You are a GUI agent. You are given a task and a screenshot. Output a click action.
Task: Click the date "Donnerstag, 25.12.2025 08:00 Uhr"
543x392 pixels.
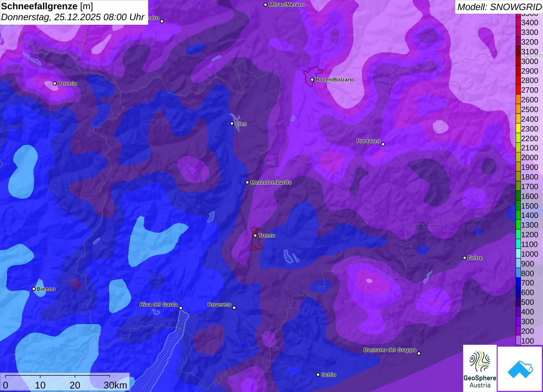[x=73, y=17]
